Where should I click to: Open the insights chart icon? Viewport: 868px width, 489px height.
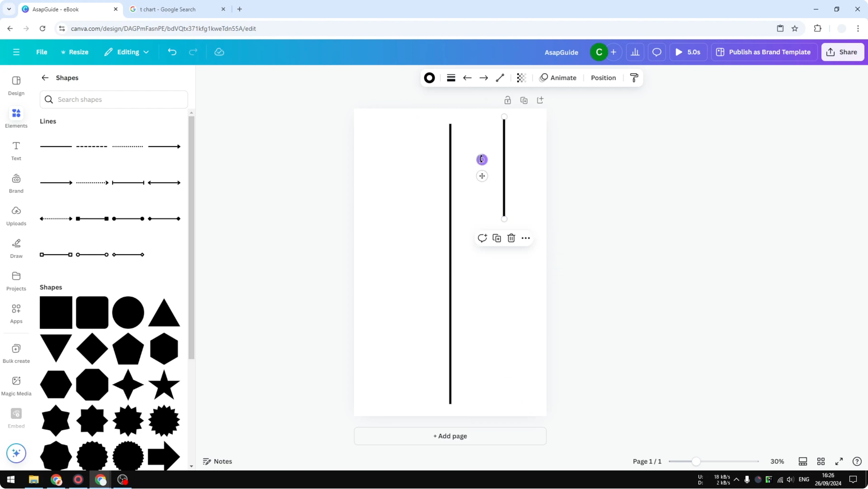(635, 52)
